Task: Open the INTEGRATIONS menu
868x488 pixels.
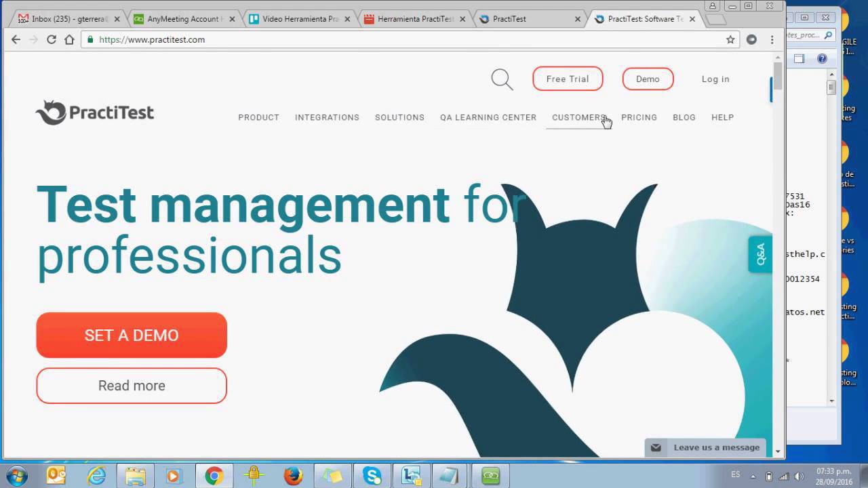Action: pyautogui.click(x=327, y=117)
